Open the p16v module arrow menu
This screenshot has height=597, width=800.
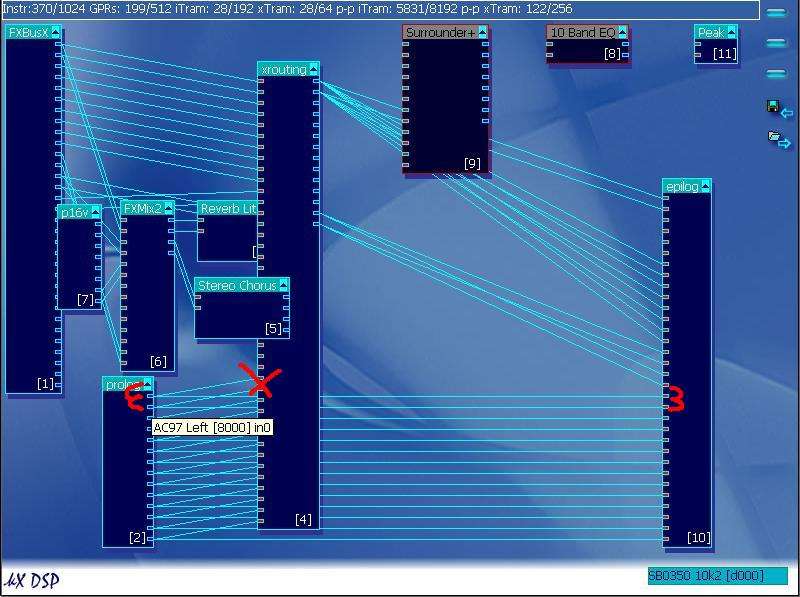(x=95, y=212)
